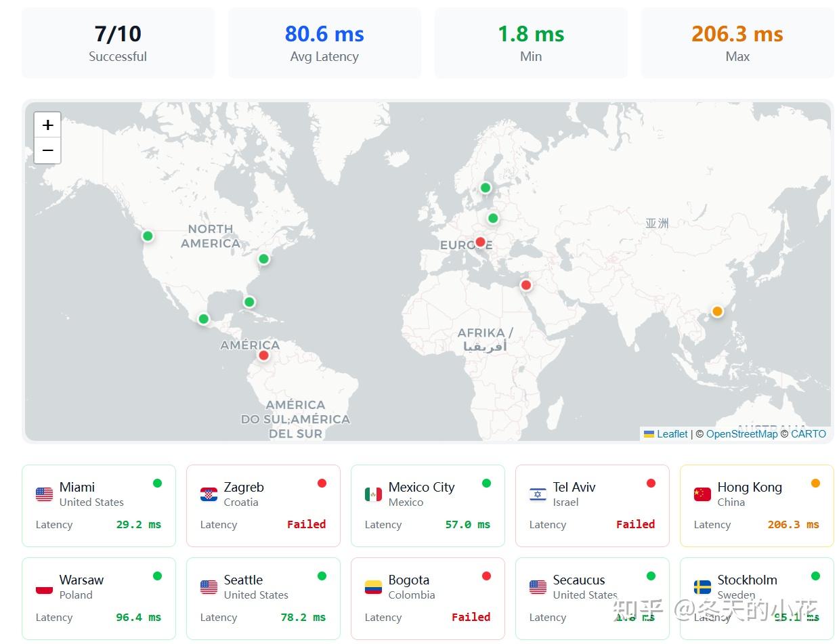Click the Miami city name

tap(77, 487)
